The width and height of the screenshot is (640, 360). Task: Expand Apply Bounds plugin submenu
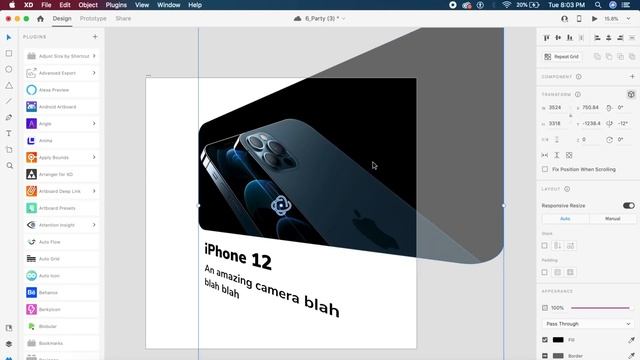click(94, 157)
